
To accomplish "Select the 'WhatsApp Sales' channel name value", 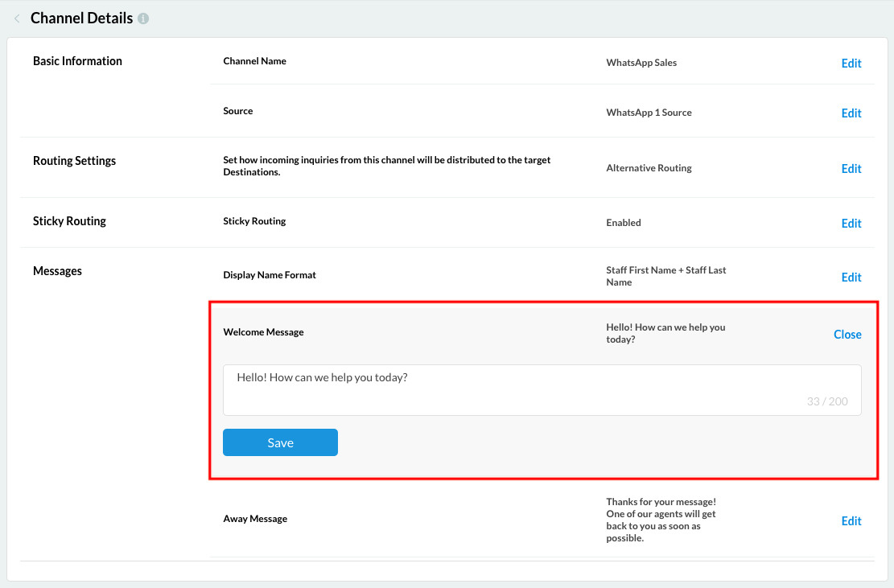I will coord(641,63).
